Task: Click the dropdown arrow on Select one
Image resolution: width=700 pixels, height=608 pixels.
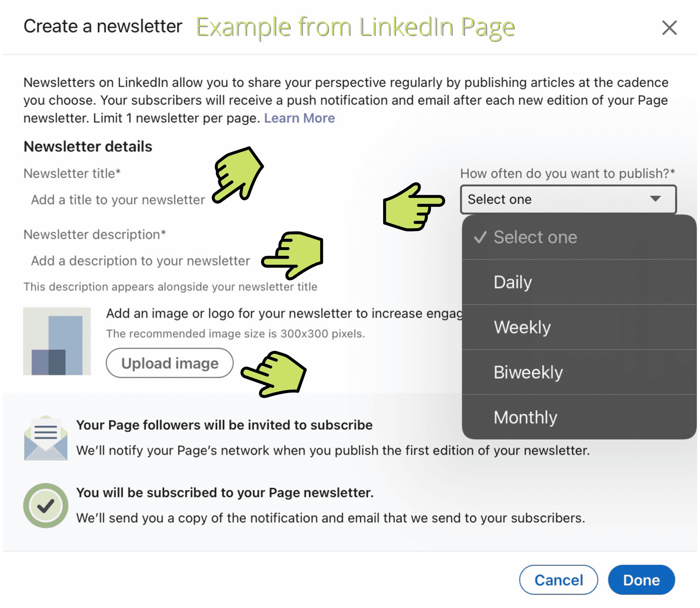Action: [x=655, y=199]
